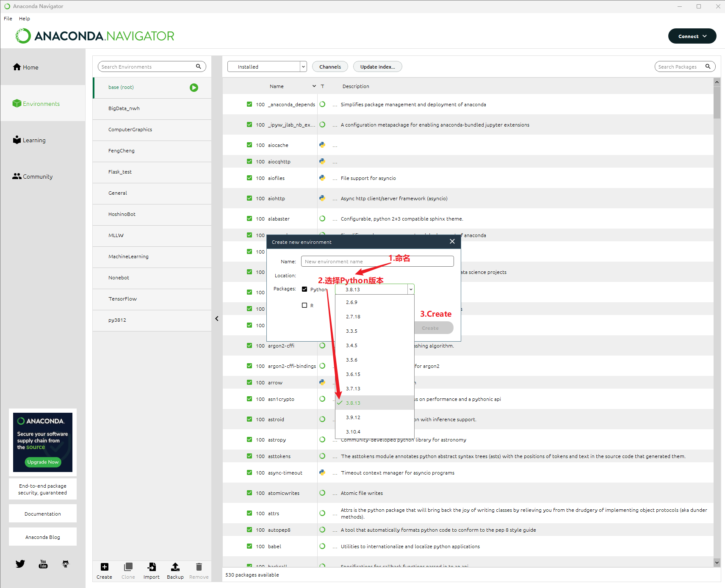Click the Python type icon for async-timeout
725x588 pixels.
[x=322, y=472]
